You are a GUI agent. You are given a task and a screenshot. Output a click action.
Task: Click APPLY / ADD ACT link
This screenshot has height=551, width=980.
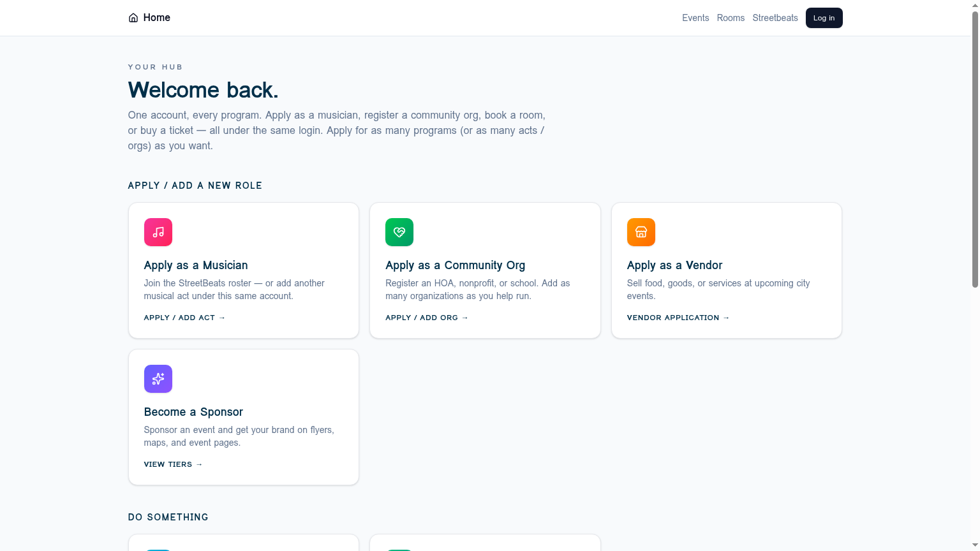(x=184, y=318)
